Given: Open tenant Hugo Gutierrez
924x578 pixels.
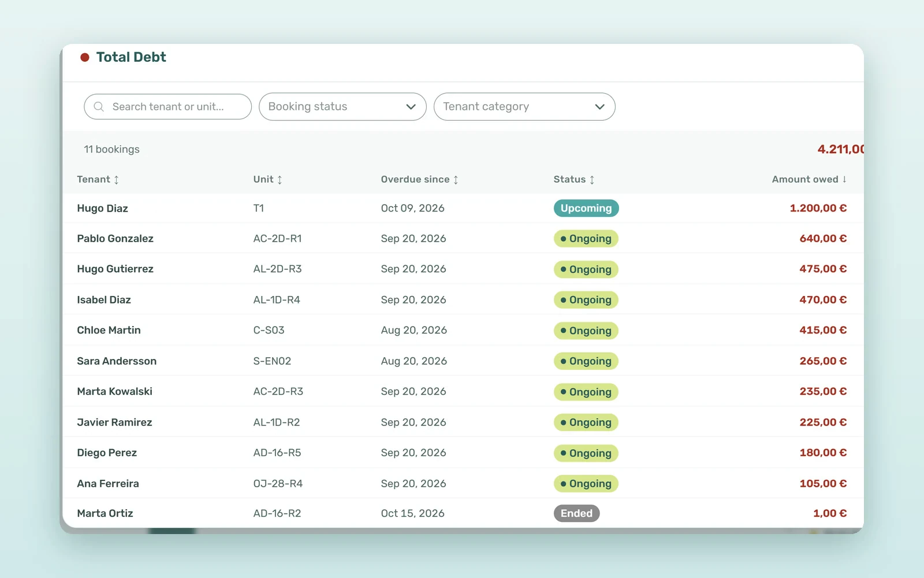Looking at the screenshot, I should pos(115,269).
